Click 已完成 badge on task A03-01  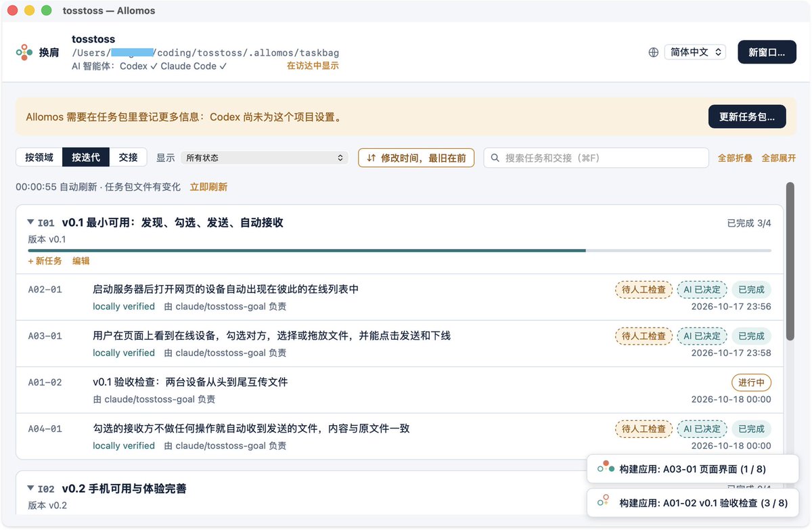751,336
